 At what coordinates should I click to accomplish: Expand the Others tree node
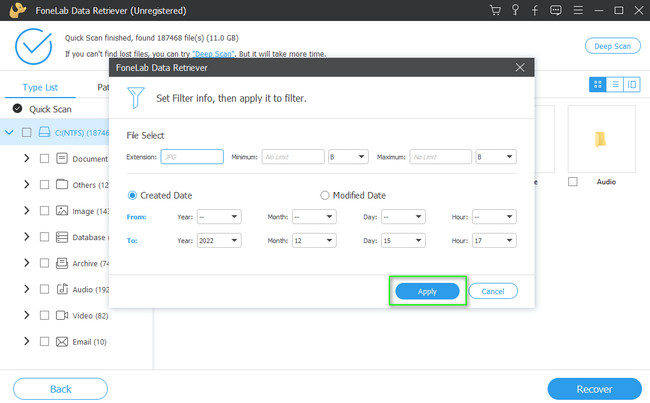tap(27, 185)
